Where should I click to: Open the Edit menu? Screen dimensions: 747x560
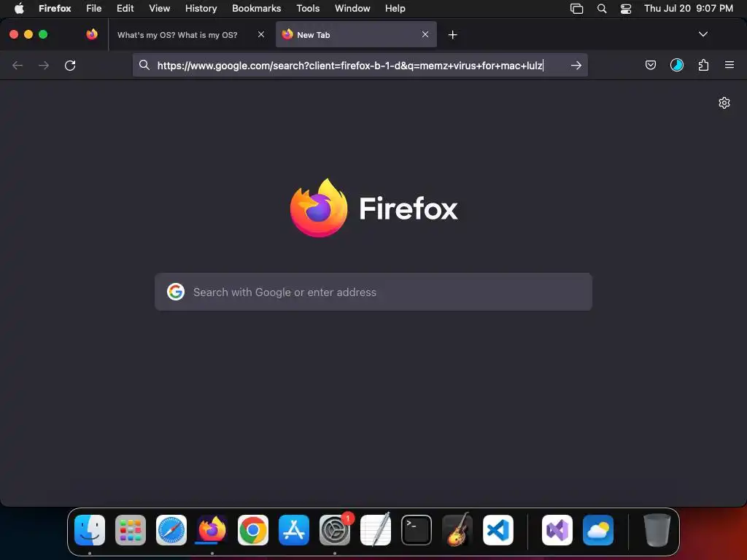(x=125, y=8)
